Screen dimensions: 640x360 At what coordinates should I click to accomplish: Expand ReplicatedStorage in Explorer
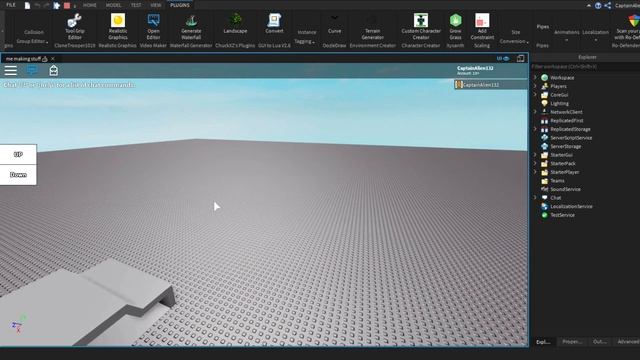coord(535,129)
